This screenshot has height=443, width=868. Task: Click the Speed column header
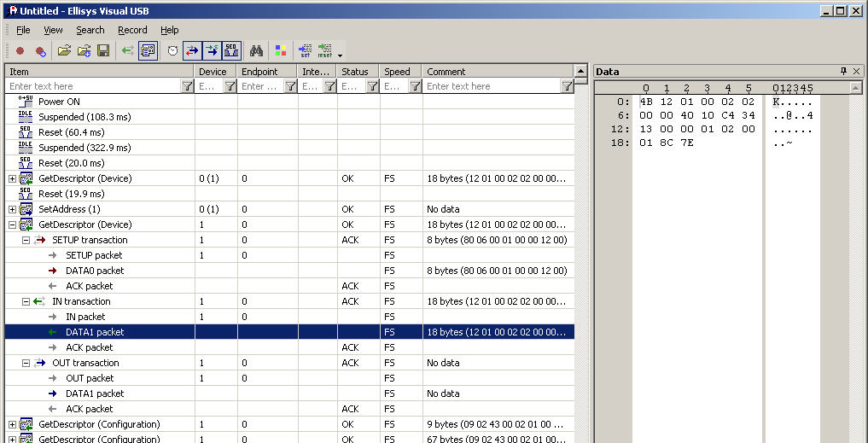click(401, 72)
